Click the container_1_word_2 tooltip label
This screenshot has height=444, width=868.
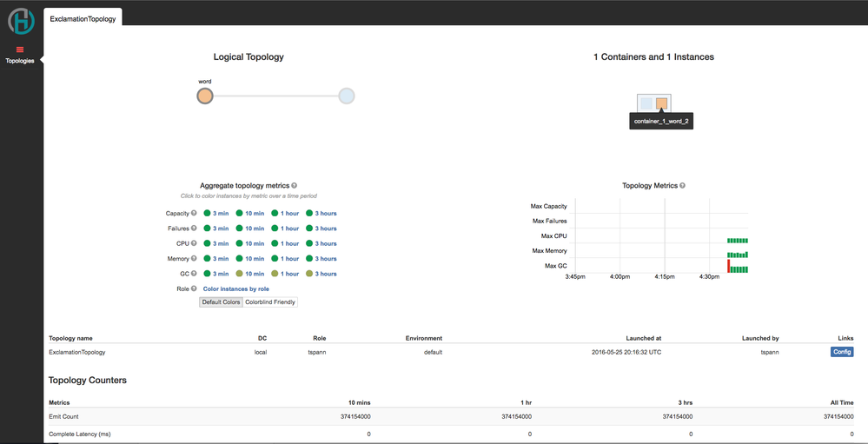click(x=661, y=121)
